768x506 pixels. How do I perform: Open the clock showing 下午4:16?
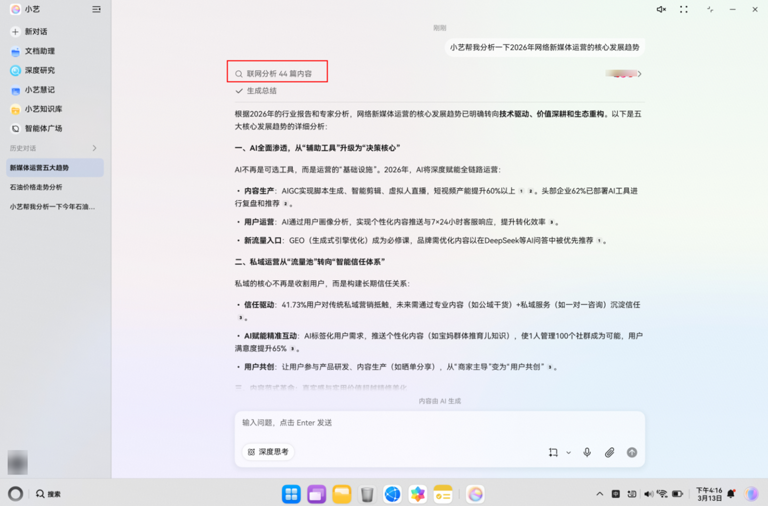pyautogui.click(x=709, y=494)
